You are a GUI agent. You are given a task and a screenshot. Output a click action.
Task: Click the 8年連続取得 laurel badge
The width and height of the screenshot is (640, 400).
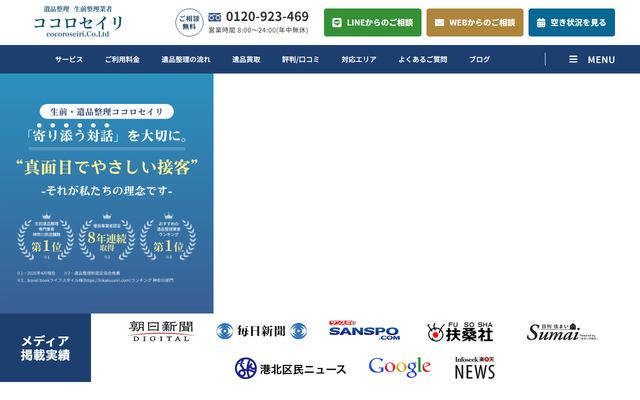(x=107, y=238)
